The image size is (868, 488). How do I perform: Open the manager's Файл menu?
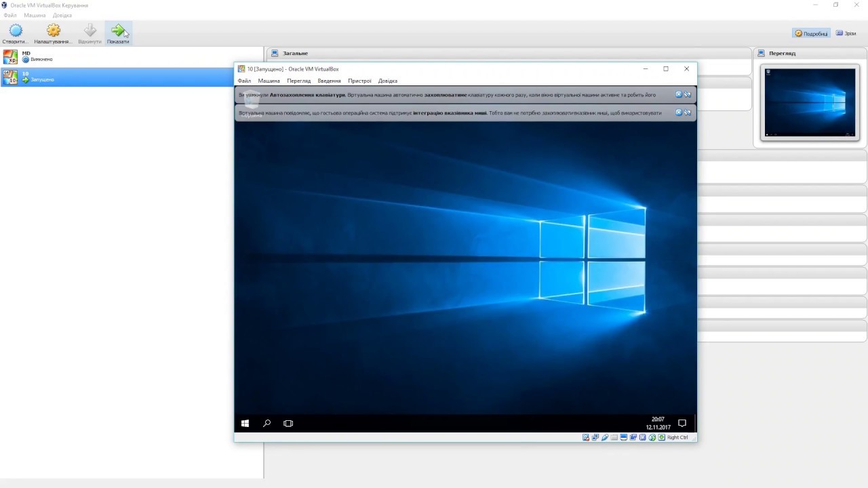tap(10, 15)
